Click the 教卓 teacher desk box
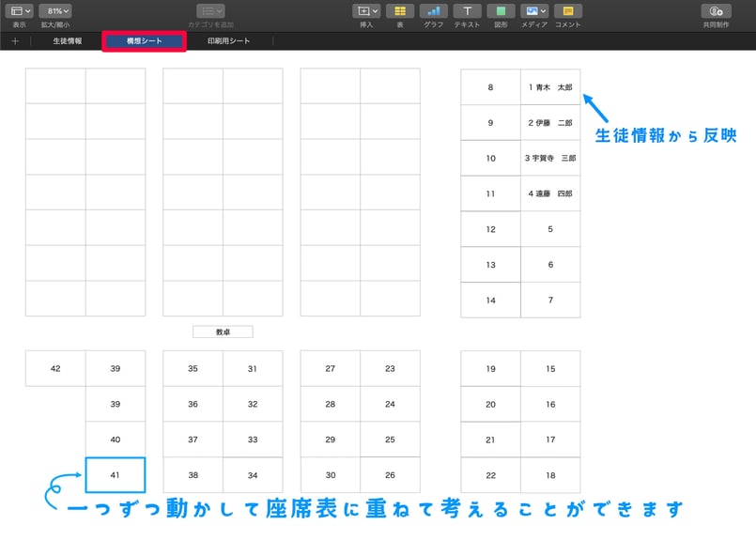 [x=223, y=332]
